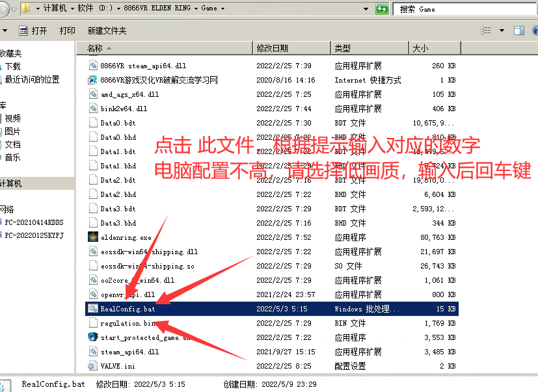Click file name VALVE.ini
Screen dimensions: 538x392
(118, 366)
